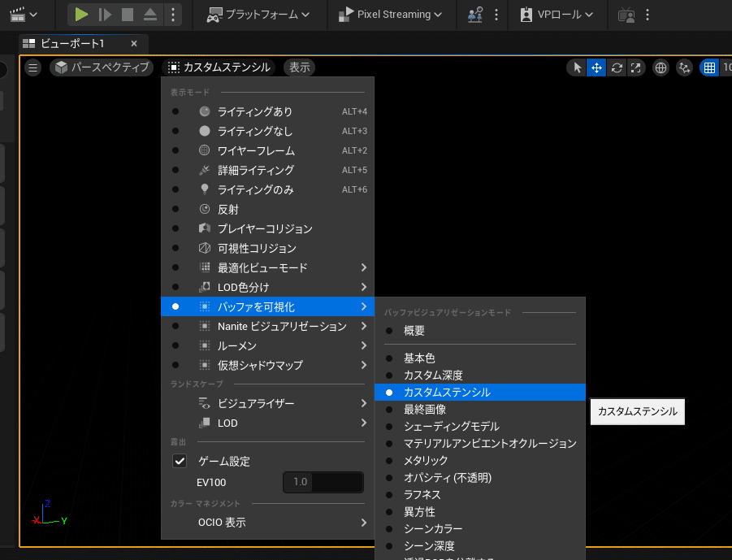732x560 pixels.
Task: Adjust the EV100 exposure slider
Action: (323, 481)
